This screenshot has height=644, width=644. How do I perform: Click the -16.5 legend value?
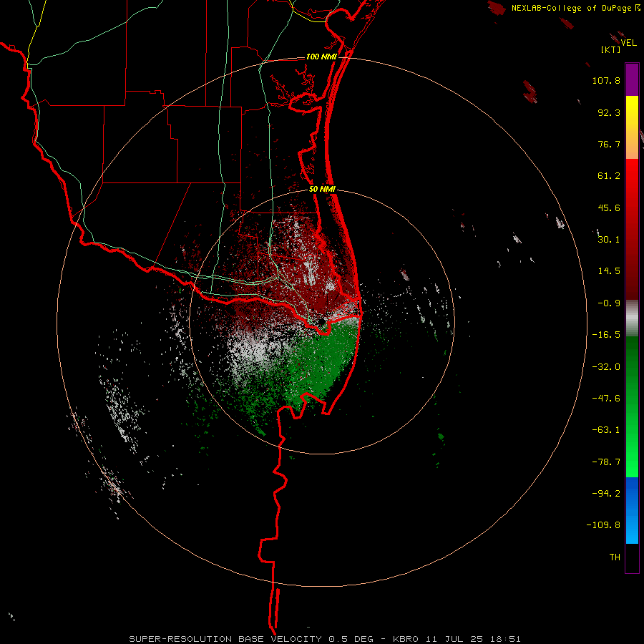pyautogui.click(x=606, y=335)
